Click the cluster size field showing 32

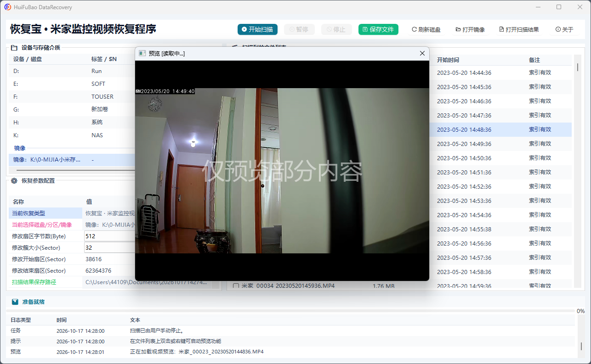click(x=109, y=247)
